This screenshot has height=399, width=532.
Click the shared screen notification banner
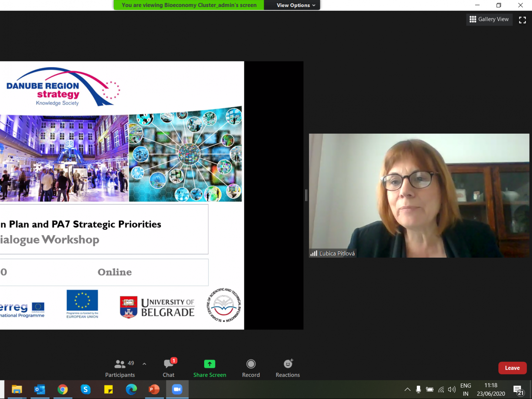[x=189, y=5]
